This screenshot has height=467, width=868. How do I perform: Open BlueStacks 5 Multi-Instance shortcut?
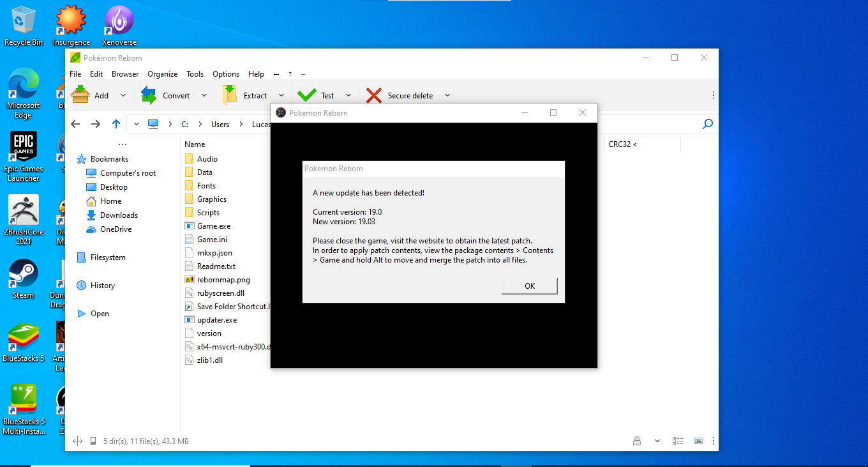tap(24, 410)
